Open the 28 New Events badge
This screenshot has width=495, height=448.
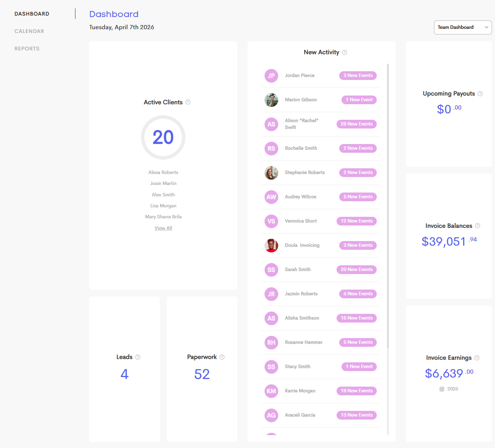coord(357,124)
